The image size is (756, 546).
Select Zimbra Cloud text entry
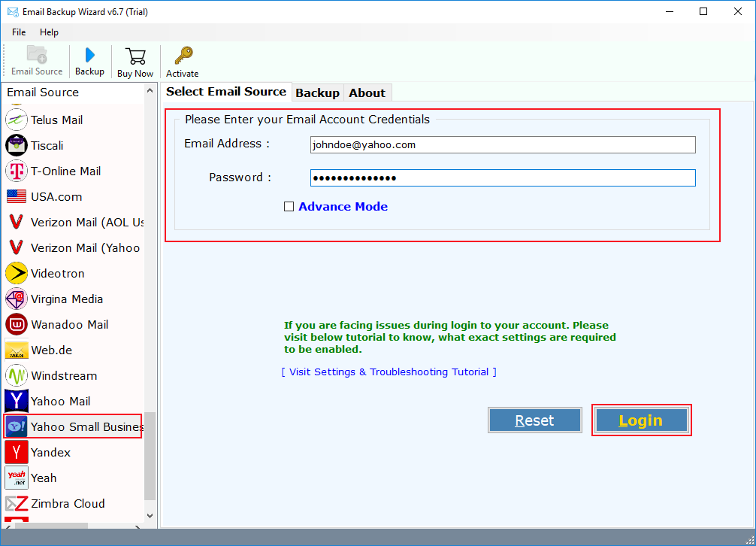pos(68,503)
